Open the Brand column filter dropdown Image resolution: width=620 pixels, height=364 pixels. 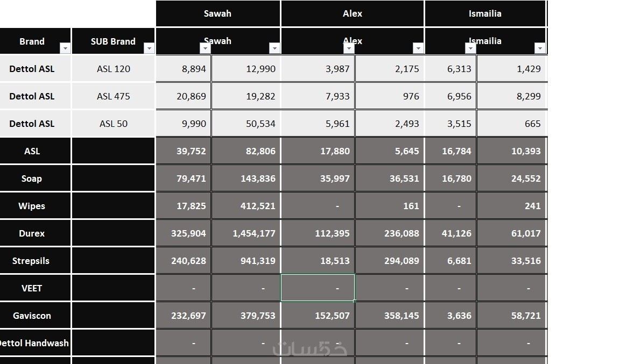65,48
